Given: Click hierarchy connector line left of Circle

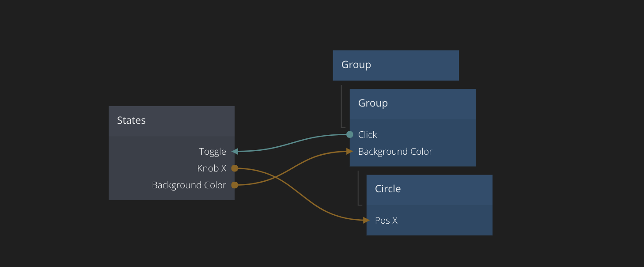Looking at the screenshot, I should (358, 188).
